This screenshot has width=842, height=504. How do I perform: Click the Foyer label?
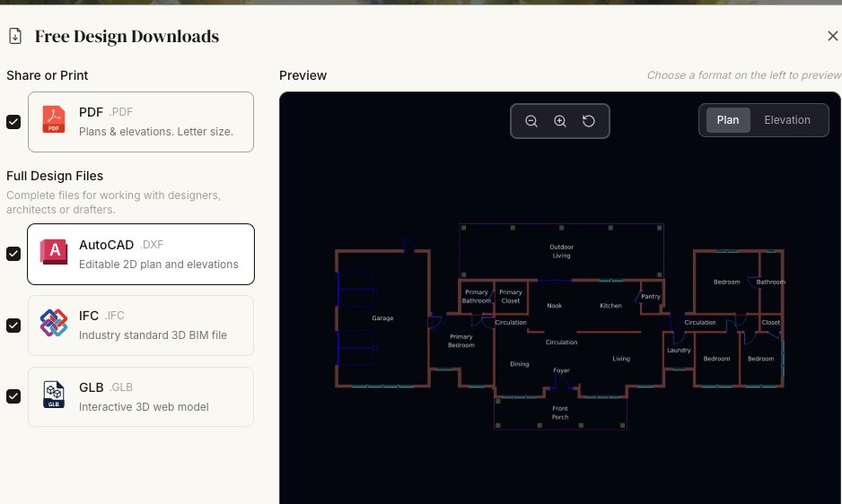point(561,370)
